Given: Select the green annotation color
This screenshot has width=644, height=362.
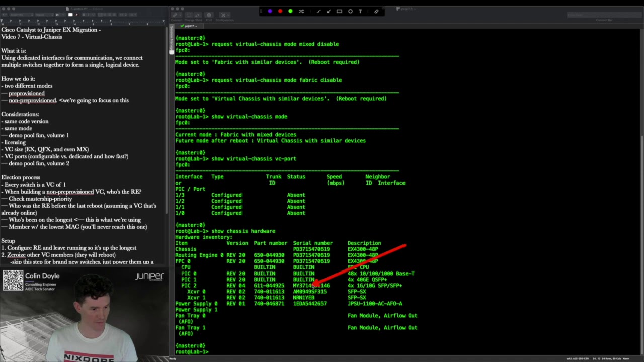Looking at the screenshot, I should pyautogui.click(x=290, y=11).
